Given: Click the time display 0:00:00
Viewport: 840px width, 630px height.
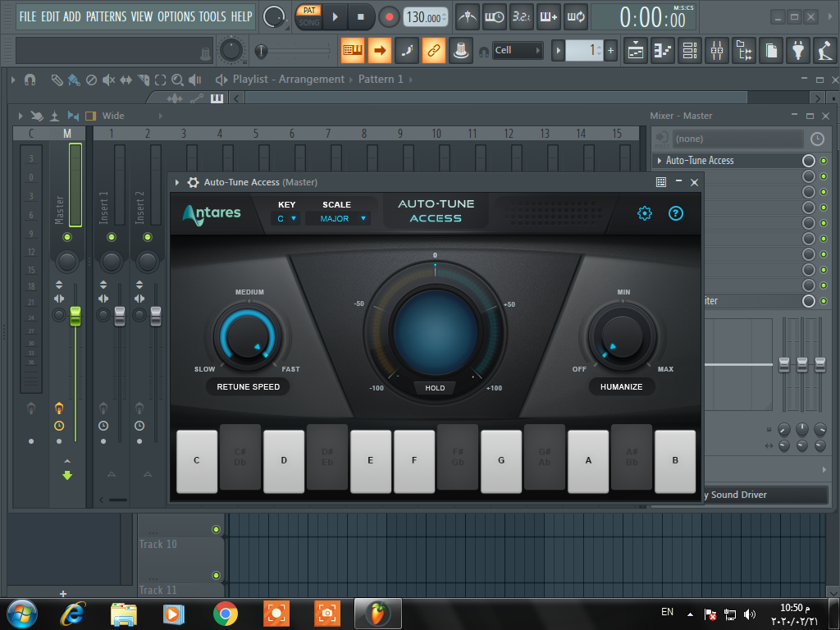Looking at the screenshot, I should (x=652, y=18).
